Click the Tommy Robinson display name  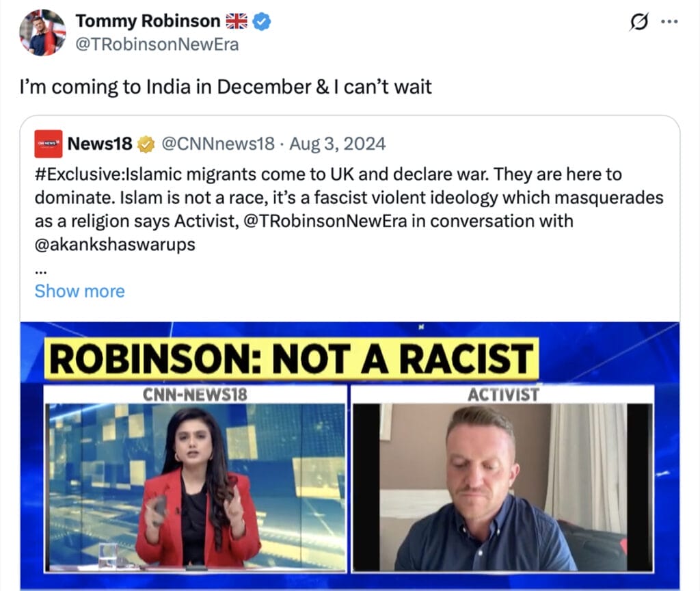point(148,21)
